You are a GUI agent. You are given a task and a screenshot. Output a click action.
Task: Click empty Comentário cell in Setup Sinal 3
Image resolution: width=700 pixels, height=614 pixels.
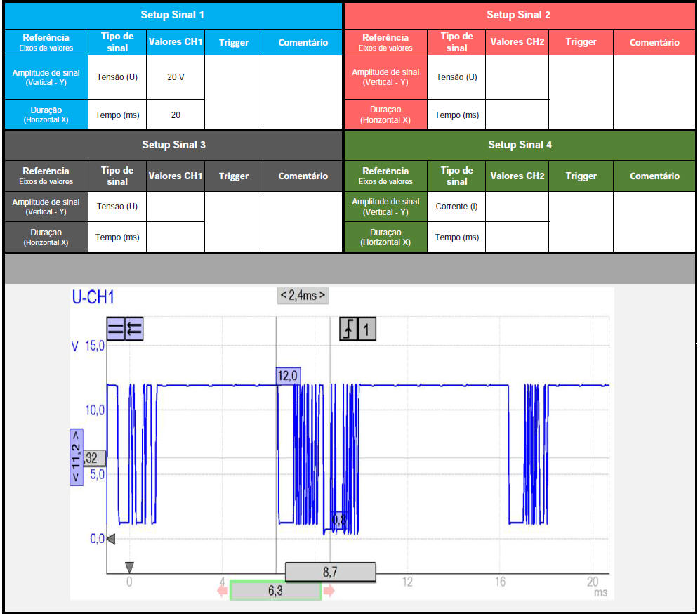pos(303,221)
